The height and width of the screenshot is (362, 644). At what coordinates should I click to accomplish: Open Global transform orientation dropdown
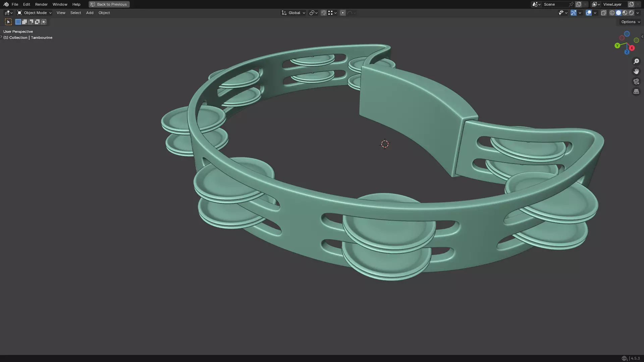(293, 13)
